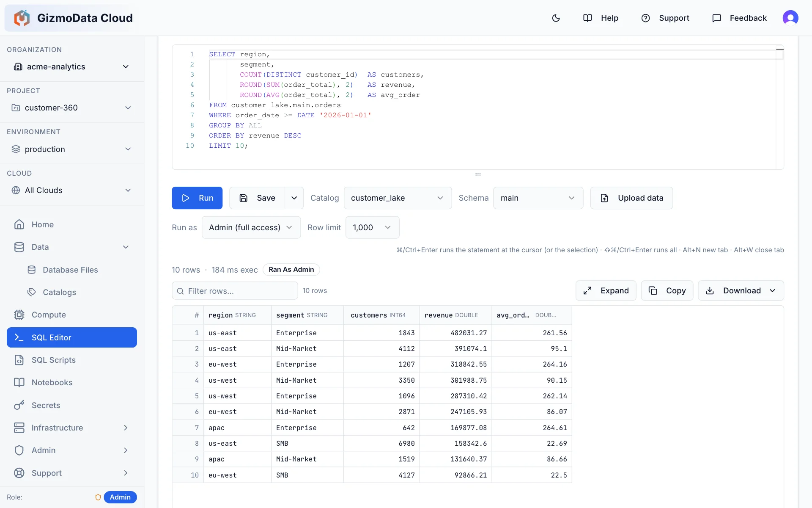This screenshot has width=812, height=508.
Task: Expand the Admin section arrow
Action: coord(126,450)
